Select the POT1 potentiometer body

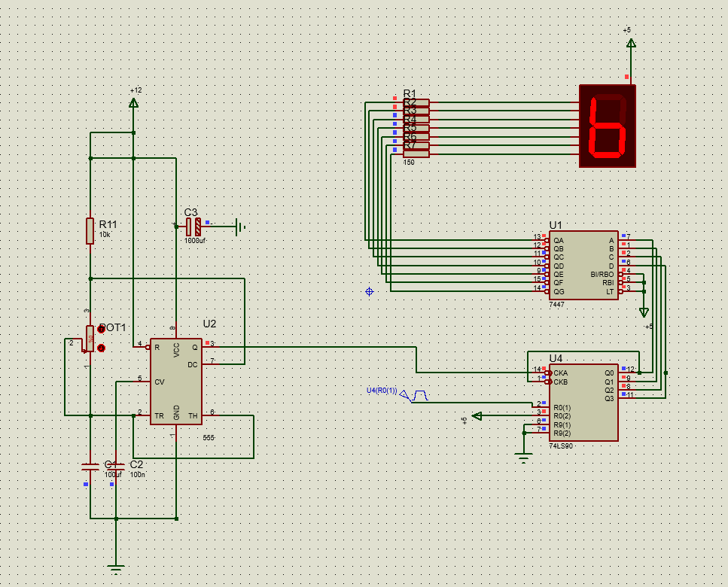pyautogui.click(x=90, y=339)
